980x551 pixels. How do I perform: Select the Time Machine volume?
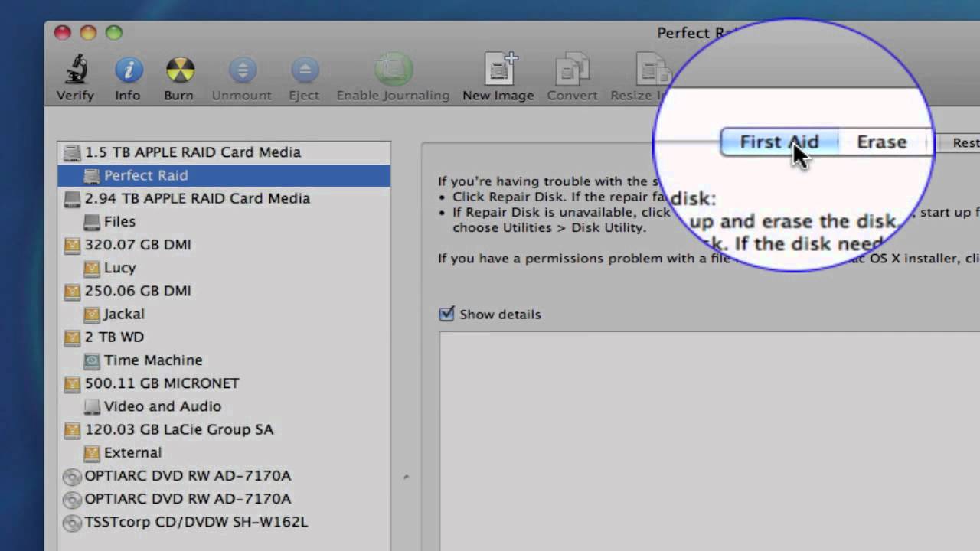224,360
